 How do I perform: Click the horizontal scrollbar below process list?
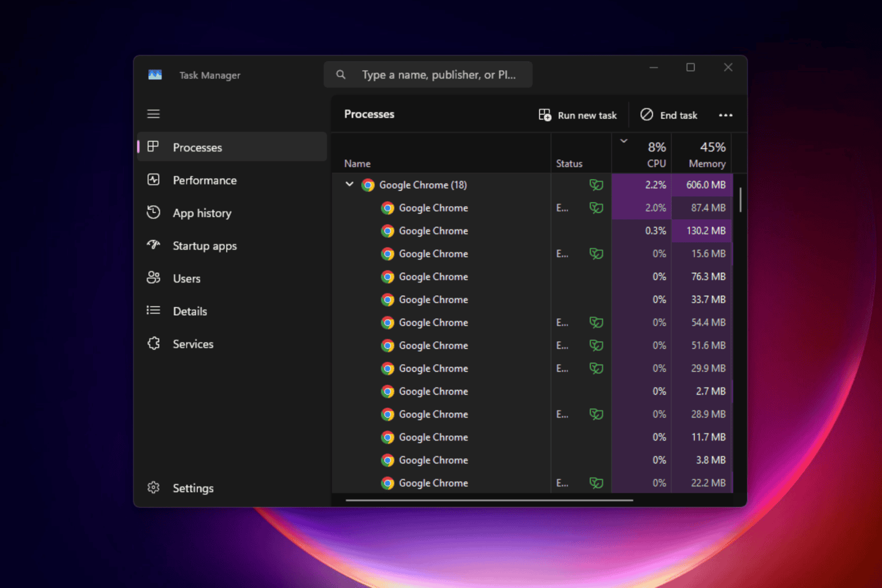489,500
